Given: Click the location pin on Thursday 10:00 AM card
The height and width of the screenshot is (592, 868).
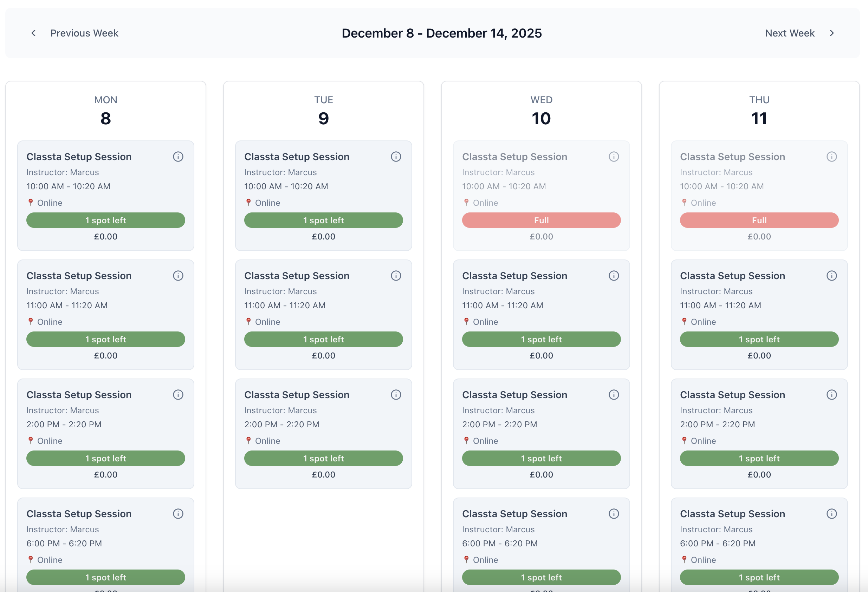Looking at the screenshot, I should [x=684, y=203].
